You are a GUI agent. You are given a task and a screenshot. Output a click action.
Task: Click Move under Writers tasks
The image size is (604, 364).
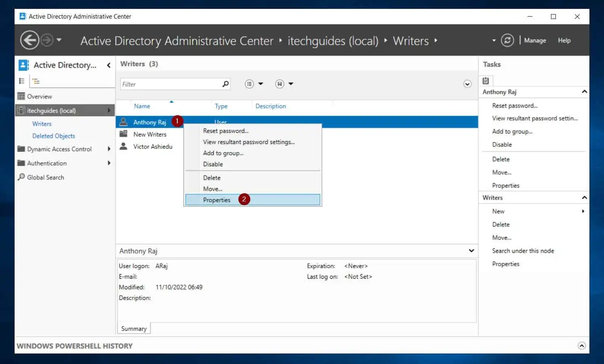point(502,237)
